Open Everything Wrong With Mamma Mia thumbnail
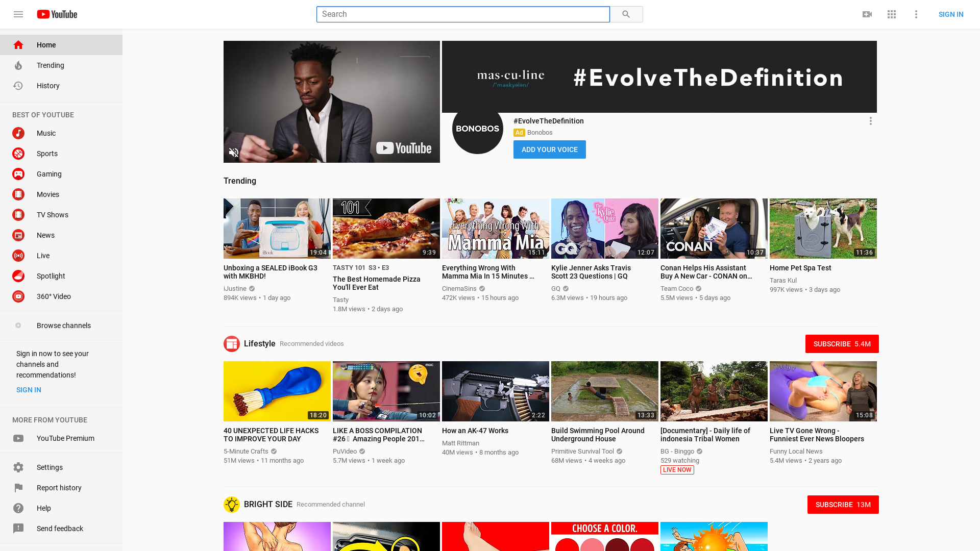980x551 pixels. (496, 229)
